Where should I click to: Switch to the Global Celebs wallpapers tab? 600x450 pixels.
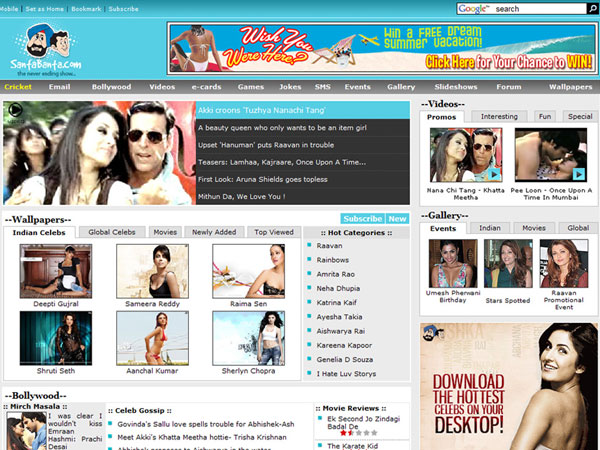112,232
